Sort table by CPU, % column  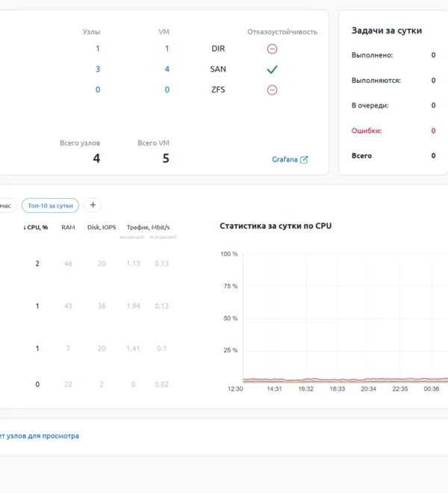click(x=36, y=227)
